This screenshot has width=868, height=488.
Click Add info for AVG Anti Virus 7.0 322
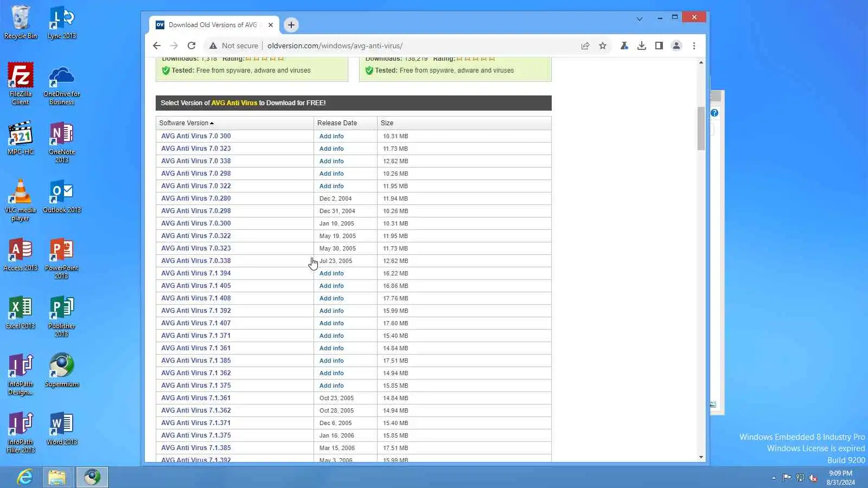(x=331, y=186)
